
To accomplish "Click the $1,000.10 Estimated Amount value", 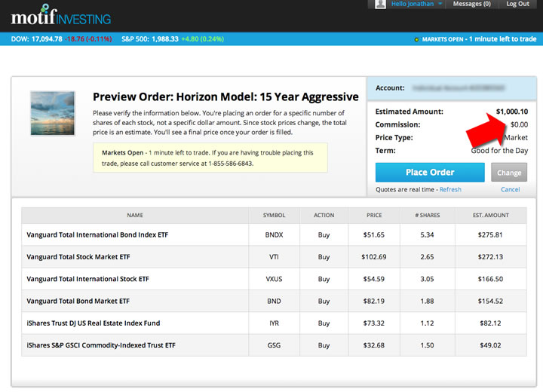I will (512, 112).
